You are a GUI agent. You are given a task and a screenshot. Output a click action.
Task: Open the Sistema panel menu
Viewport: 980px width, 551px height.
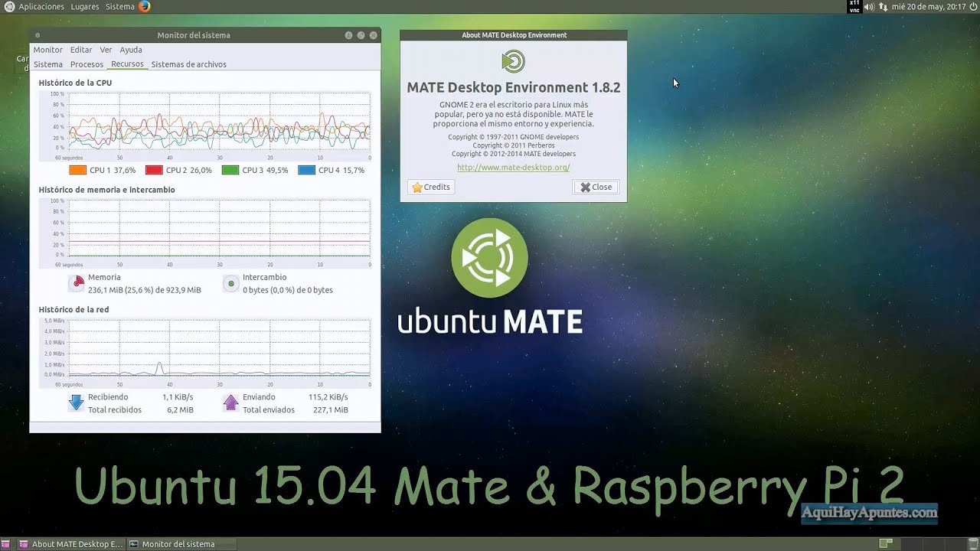click(119, 7)
